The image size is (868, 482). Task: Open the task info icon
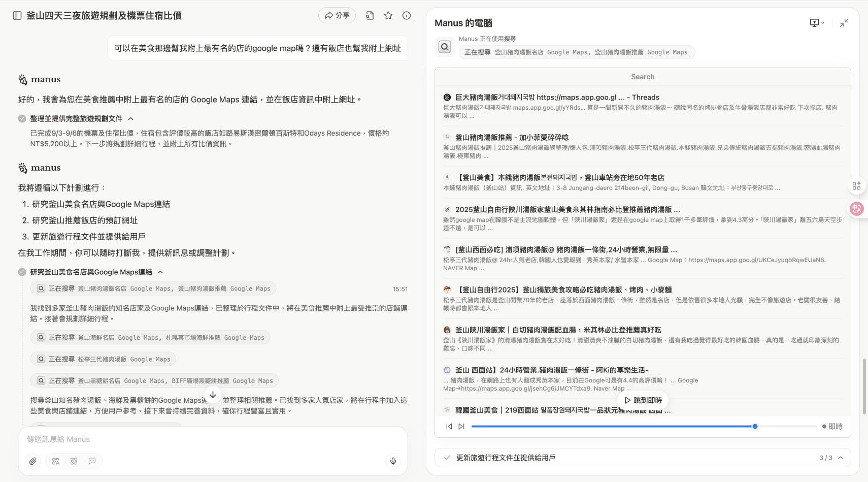407,16
